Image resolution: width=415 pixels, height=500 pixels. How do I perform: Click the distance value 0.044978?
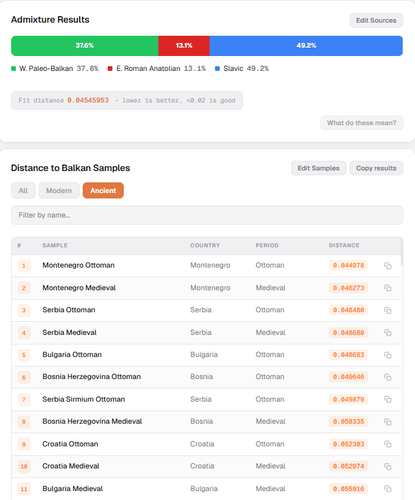[x=348, y=266]
